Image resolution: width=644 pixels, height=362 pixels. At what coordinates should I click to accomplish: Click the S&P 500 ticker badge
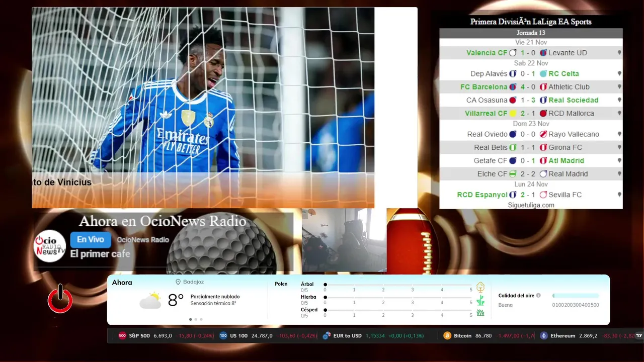[x=122, y=336]
